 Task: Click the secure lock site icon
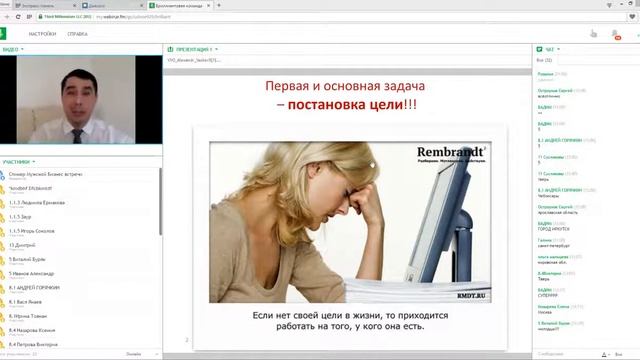click(x=40, y=17)
